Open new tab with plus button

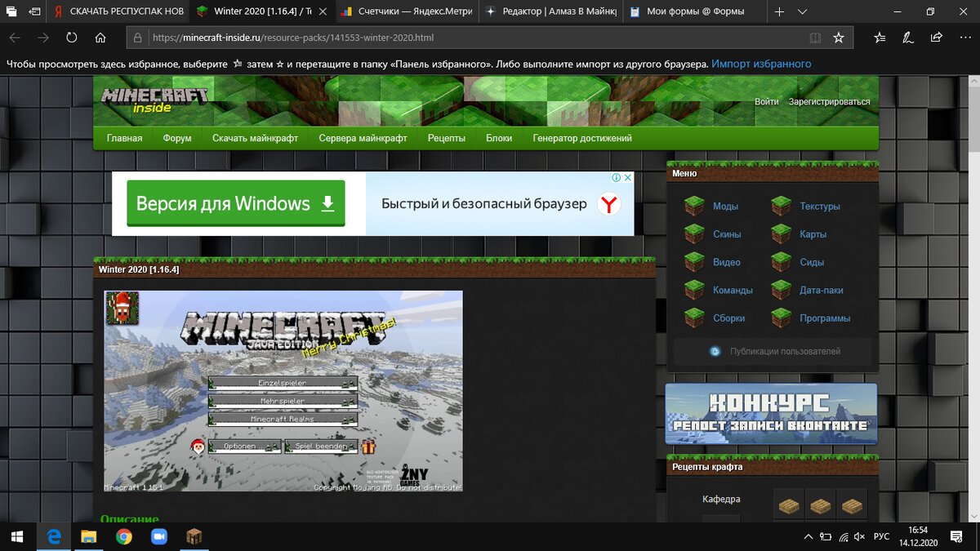780,11
